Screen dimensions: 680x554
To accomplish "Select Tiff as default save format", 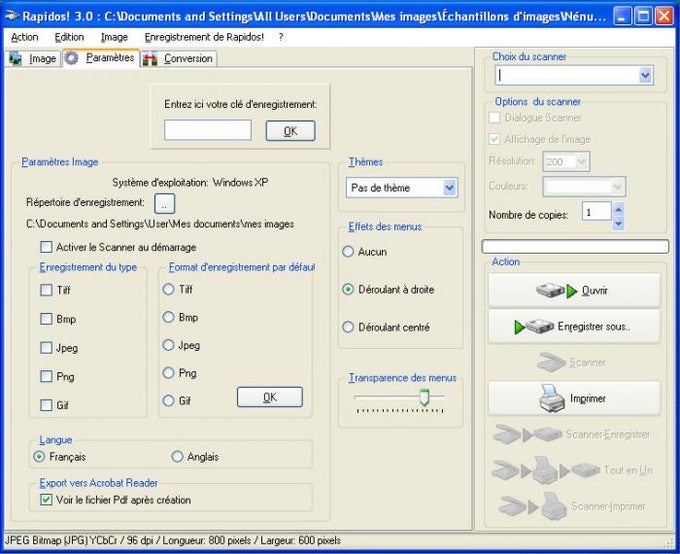I will pos(168,289).
